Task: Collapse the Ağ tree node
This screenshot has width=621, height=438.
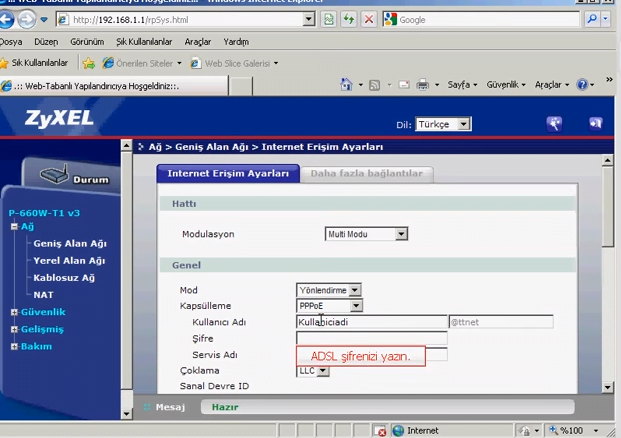Action: 15,227
